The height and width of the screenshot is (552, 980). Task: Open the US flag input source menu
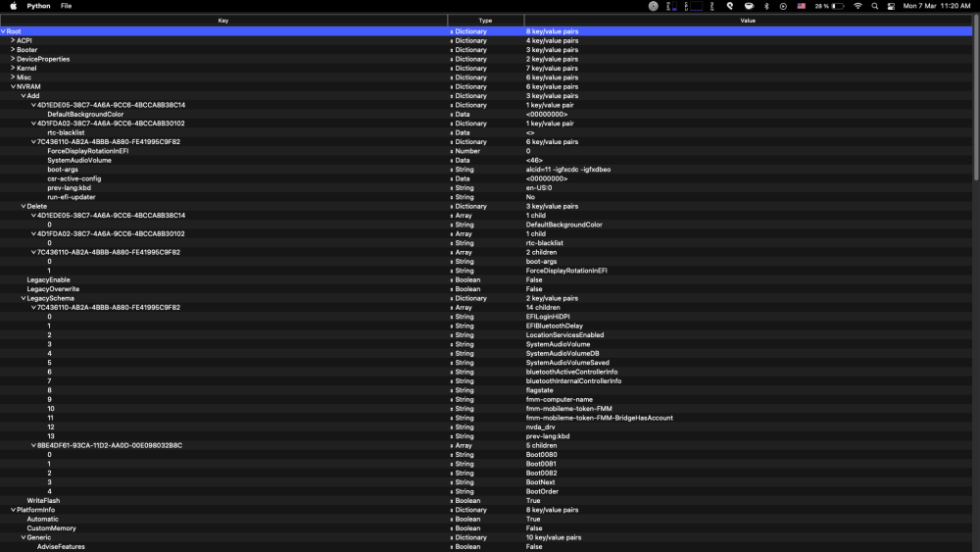pos(802,6)
